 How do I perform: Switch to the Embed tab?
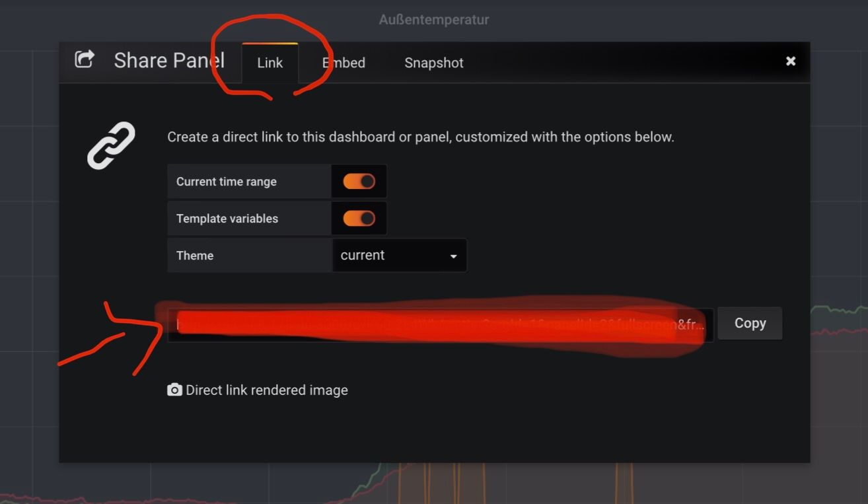(344, 63)
